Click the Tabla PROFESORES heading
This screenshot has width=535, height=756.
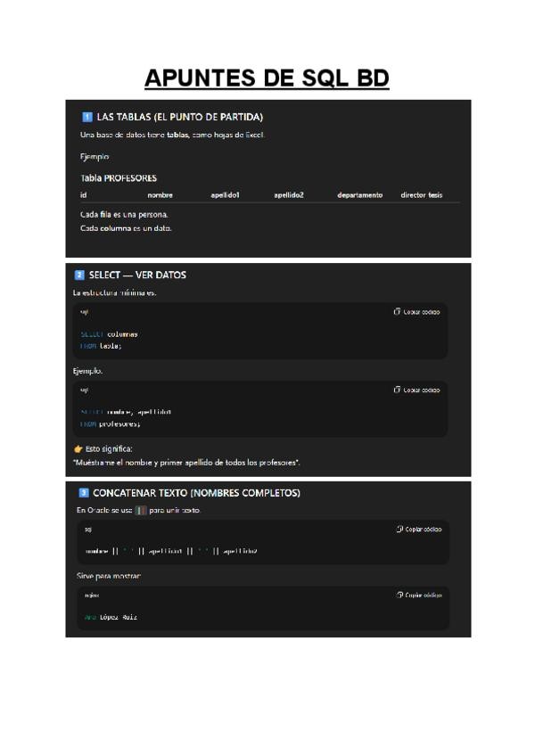point(119,178)
